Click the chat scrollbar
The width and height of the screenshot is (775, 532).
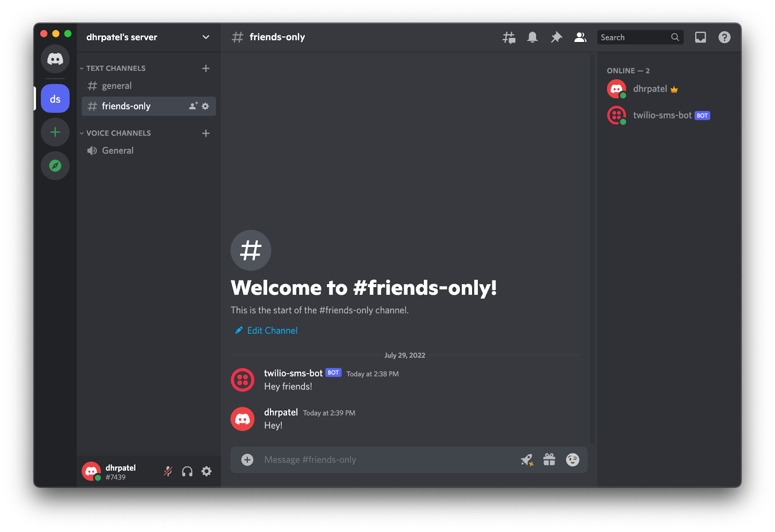click(x=592, y=250)
